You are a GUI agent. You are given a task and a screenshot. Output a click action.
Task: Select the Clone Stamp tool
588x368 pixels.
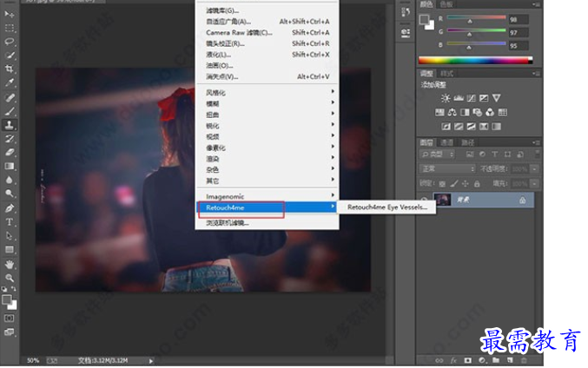click(x=10, y=125)
